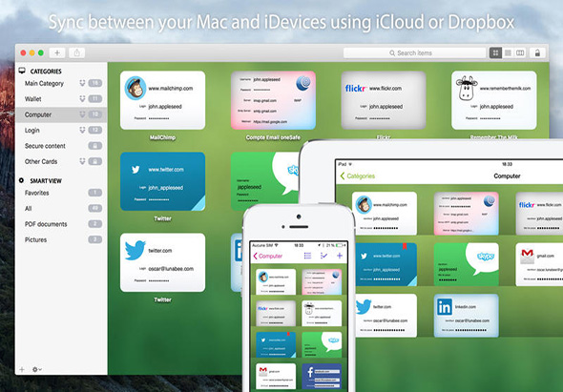Click lock badge beside Secure content
Screen dimensions: 563x392
95,146
